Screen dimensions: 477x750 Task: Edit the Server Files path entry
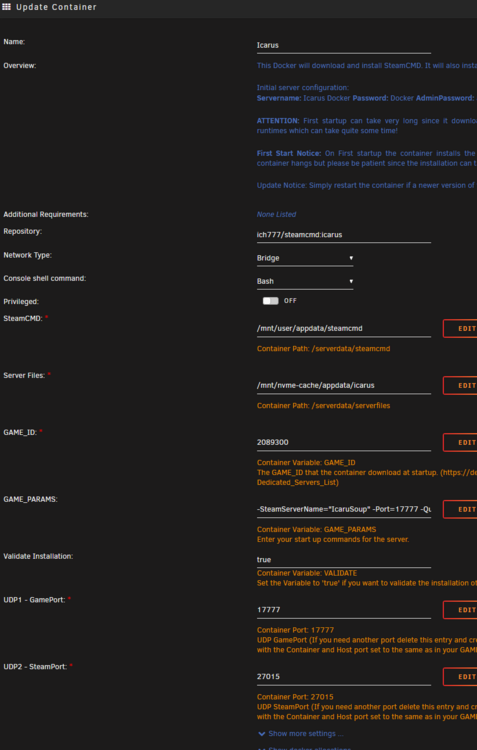[x=460, y=386]
